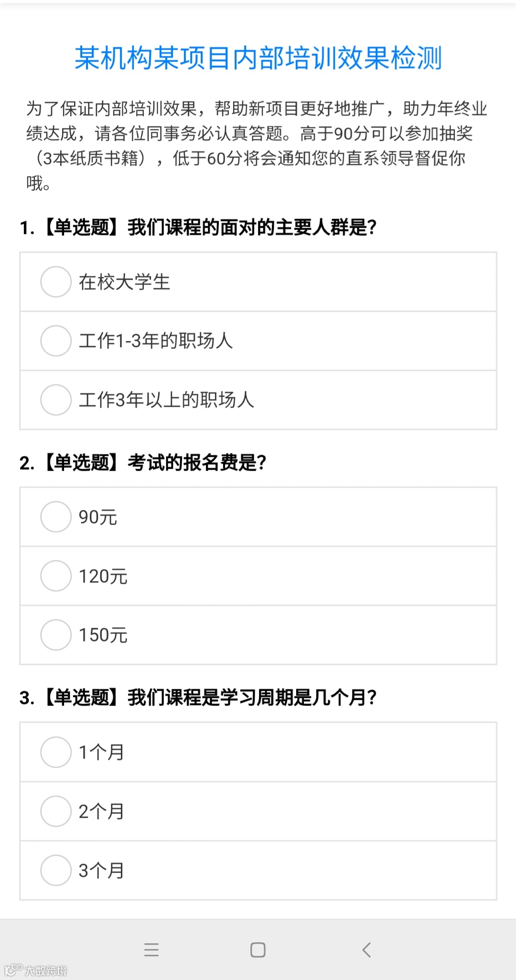Choose 工作1-3年的职场人 radio button
516x980 pixels.
[56, 341]
